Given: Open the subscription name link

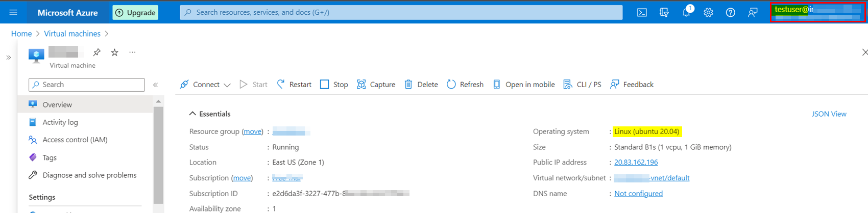Looking at the screenshot, I should pyautogui.click(x=287, y=178).
